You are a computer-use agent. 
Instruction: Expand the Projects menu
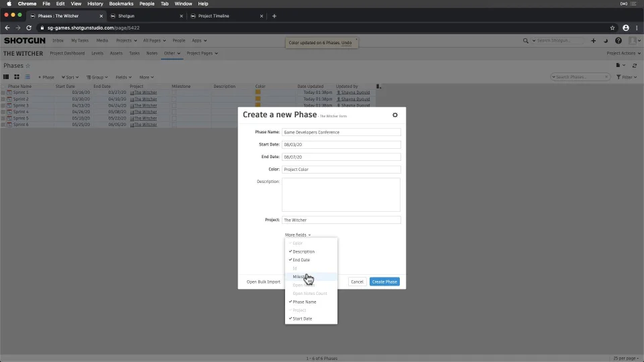[126, 41]
